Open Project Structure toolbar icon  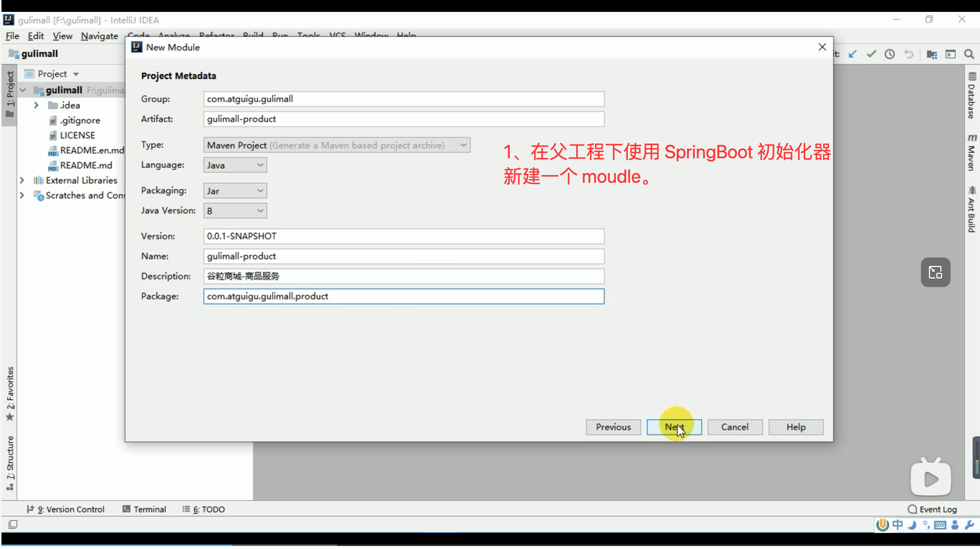932,54
